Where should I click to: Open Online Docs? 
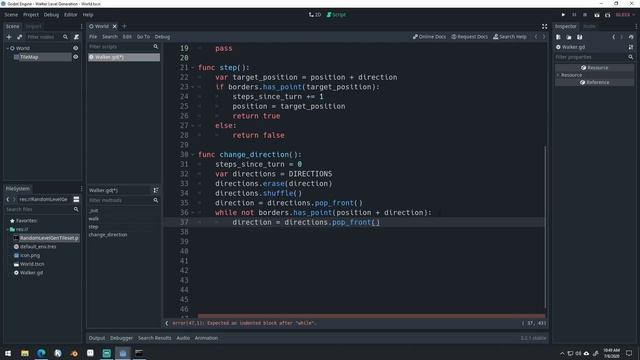(x=429, y=37)
